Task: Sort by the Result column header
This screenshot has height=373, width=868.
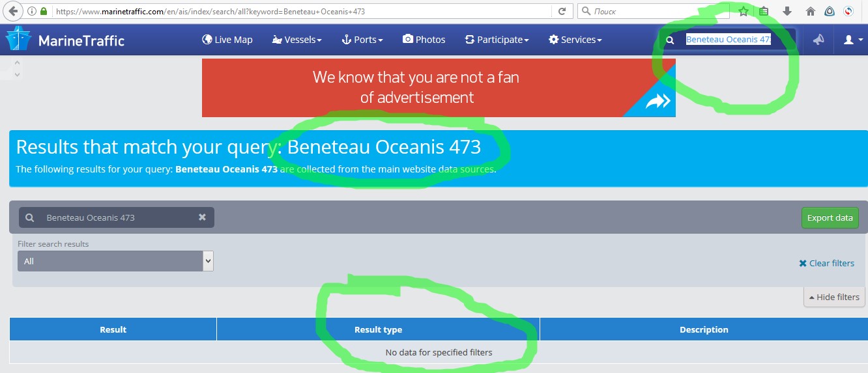Action: click(113, 329)
